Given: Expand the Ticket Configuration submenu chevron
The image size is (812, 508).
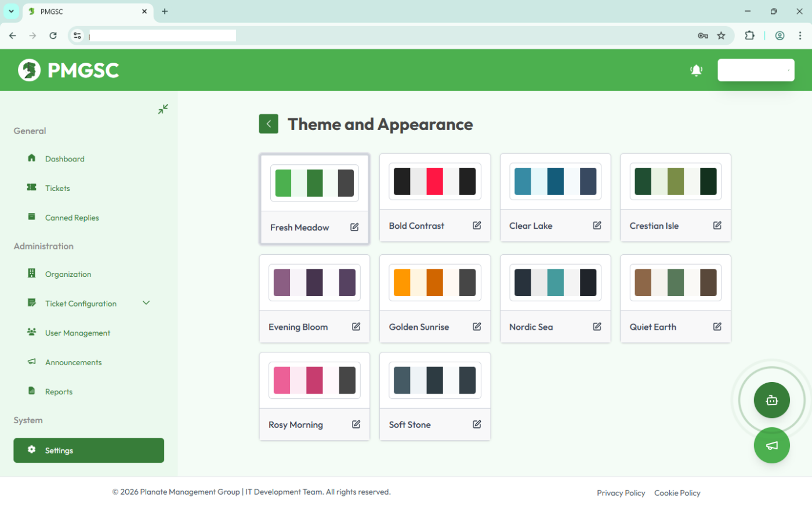Looking at the screenshot, I should [x=146, y=303].
